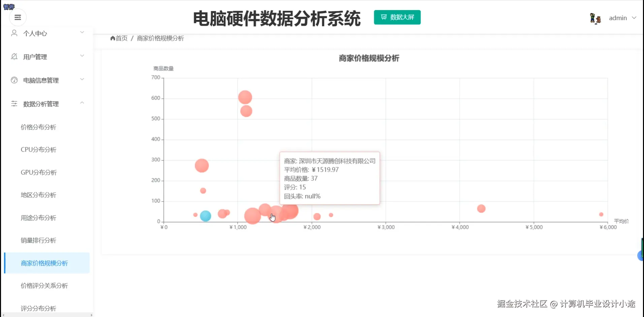Open 价格评分关系分析 analysis page

click(x=44, y=286)
